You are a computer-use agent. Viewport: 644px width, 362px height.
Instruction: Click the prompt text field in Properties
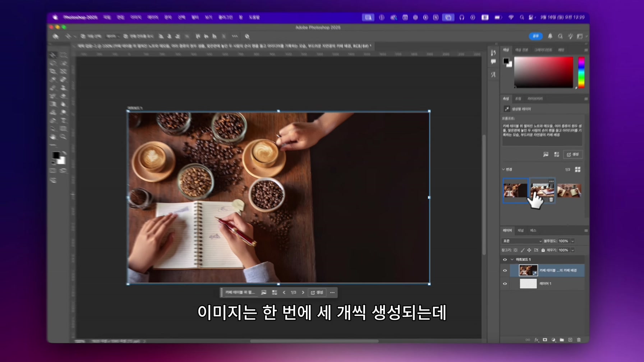pyautogui.click(x=542, y=134)
